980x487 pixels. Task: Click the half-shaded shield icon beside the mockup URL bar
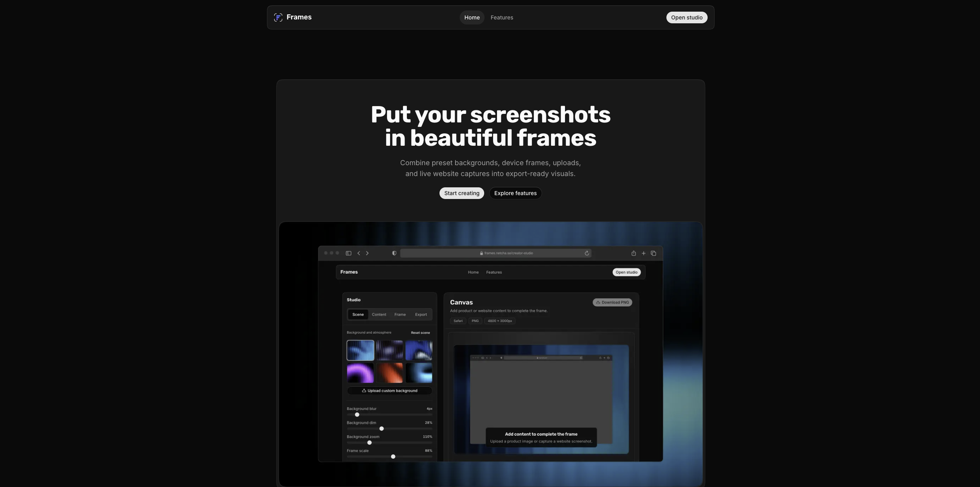tap(394, 253)
